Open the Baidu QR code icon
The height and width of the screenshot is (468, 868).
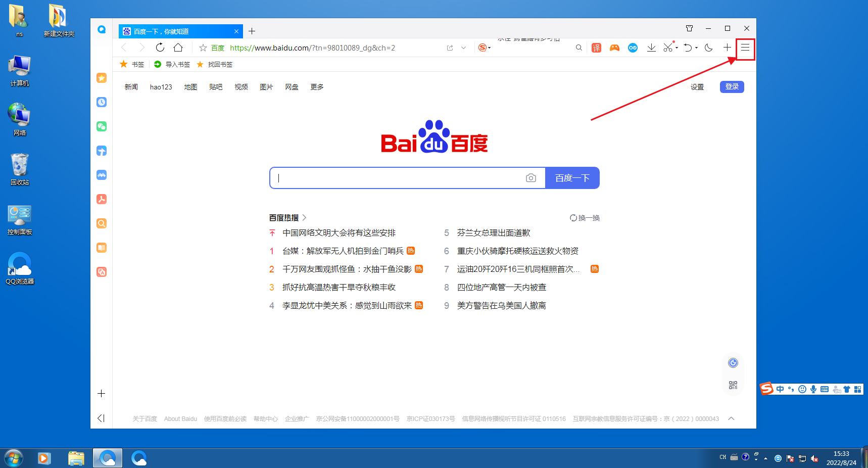pyautogui.click(x=733, y=385)
